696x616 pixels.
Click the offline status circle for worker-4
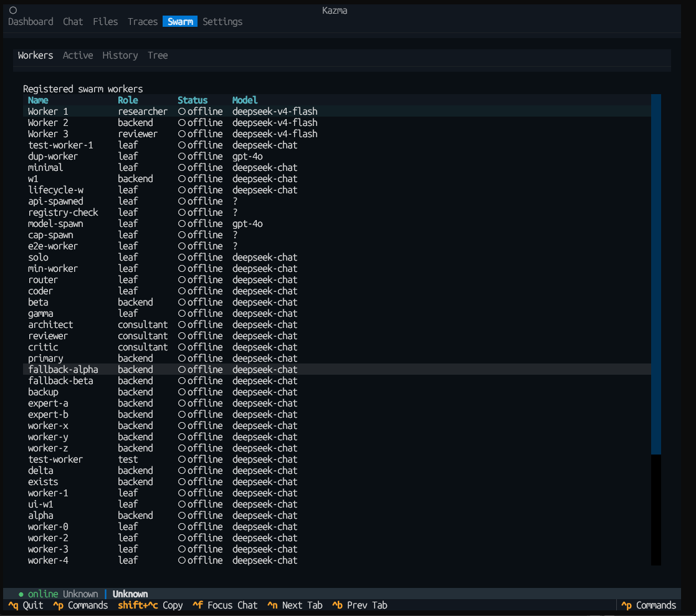point(182,561)
